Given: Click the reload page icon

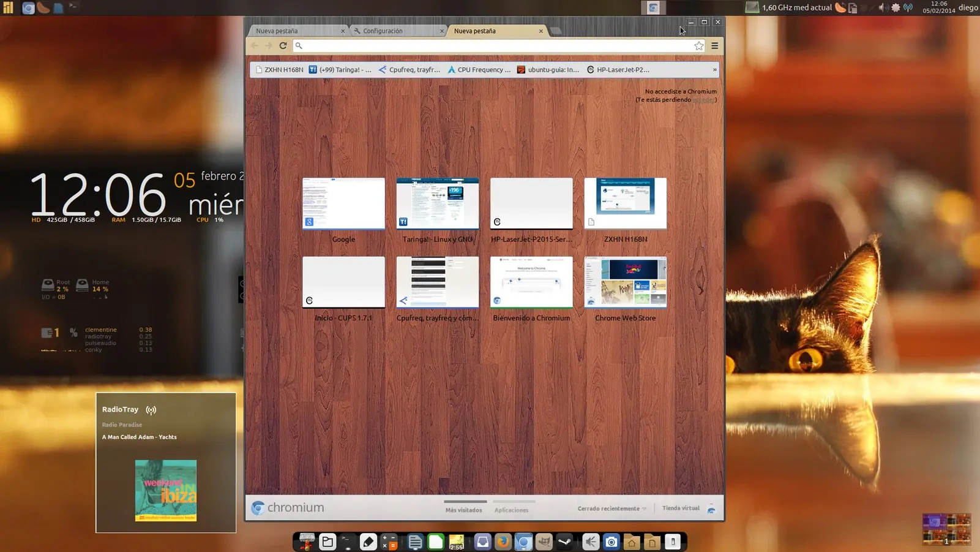Looking at the screenshot, I should [283, 45].
